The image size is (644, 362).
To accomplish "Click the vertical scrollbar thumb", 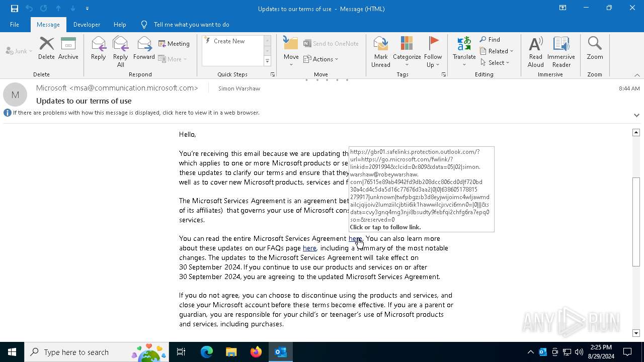I will pos(636,222).
